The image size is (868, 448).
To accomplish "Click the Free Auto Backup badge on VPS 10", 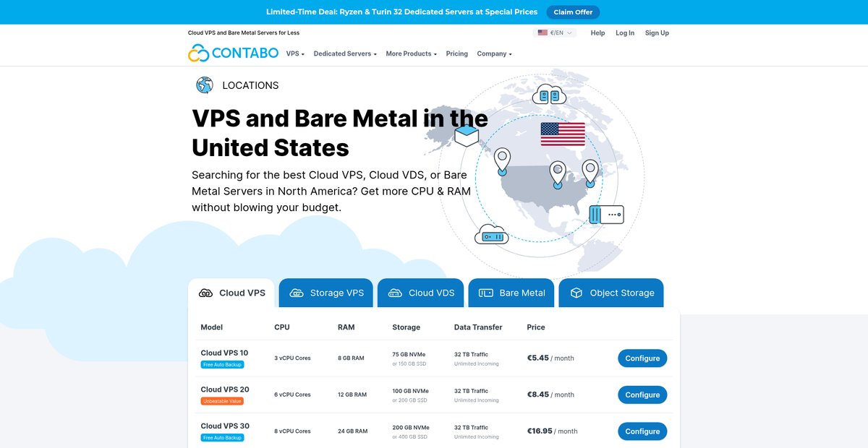I will [x=222, y=365].
